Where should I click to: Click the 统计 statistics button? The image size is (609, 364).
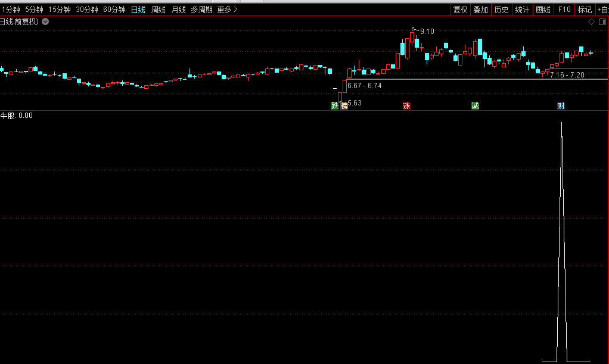click(522, 10)
